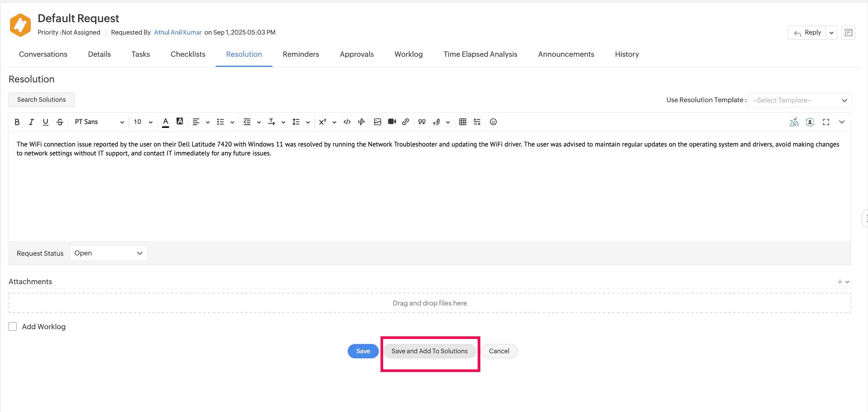This screenshot has width=868, height=412.
Task: Click the note icon beside Reply
Action: click(849, 33)
